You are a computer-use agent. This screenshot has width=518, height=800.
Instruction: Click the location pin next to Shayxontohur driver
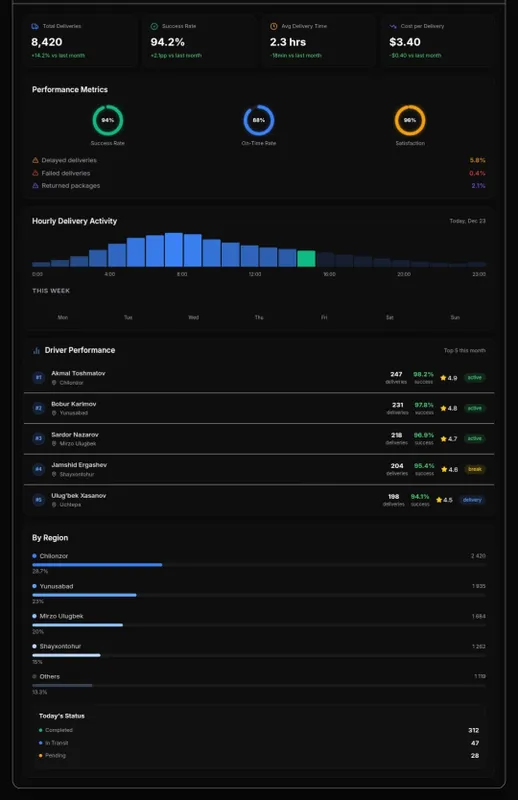pos(54,474)
